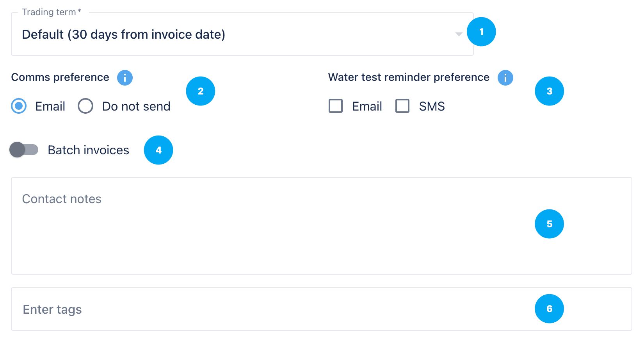Click the SMS label text
The image size is (644, 343).
click(432, 106)
